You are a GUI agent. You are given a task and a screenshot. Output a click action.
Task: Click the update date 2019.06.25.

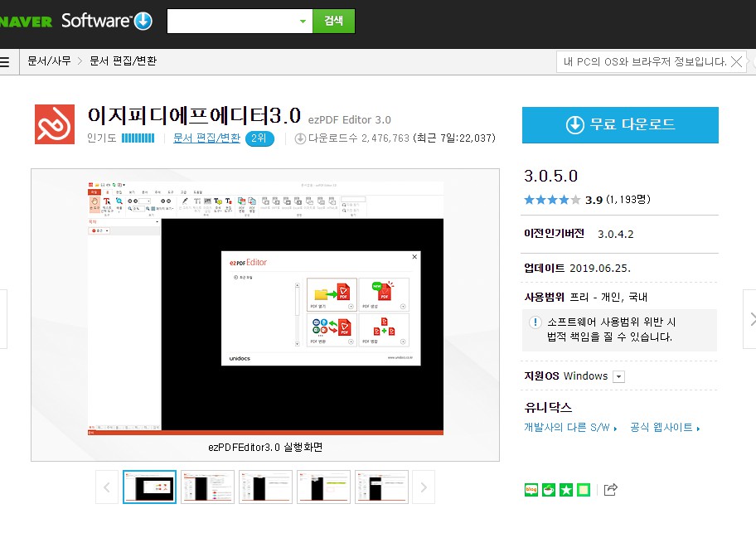click(x=600, y=269)
